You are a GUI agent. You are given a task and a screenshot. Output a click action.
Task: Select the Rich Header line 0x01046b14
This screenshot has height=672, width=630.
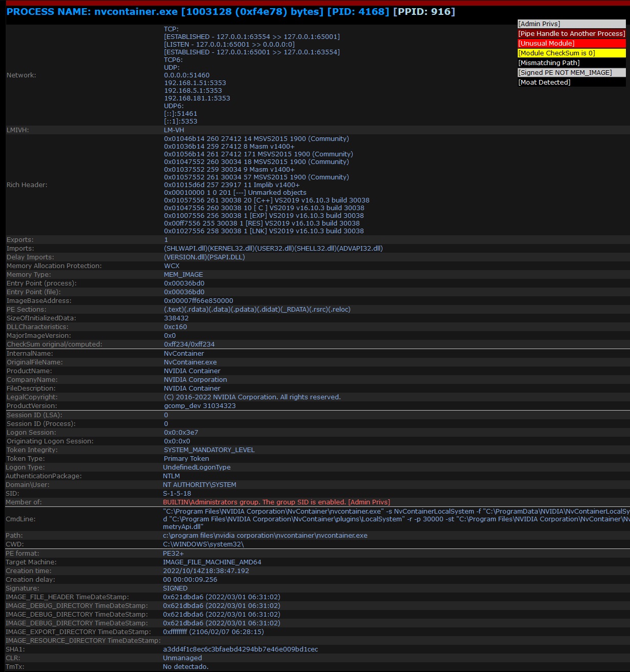(x=256, y=139)
